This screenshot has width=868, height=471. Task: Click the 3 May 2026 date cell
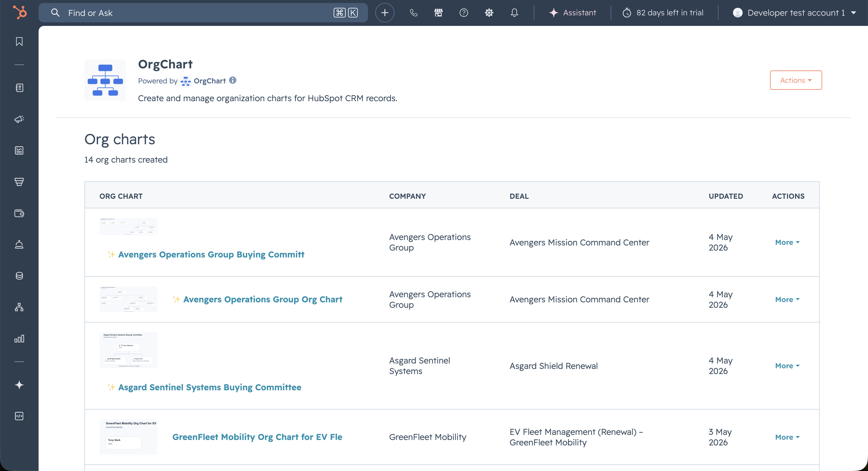coord(720,437)
